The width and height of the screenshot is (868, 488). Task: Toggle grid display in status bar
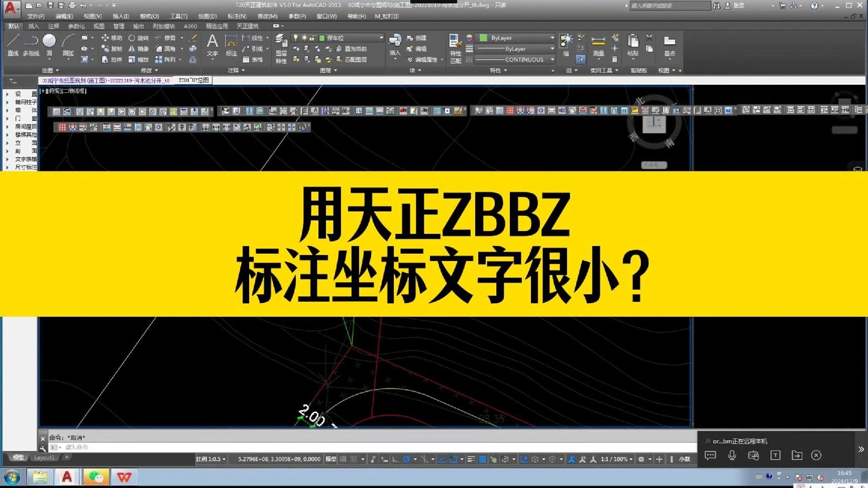(x=343, y=459)
